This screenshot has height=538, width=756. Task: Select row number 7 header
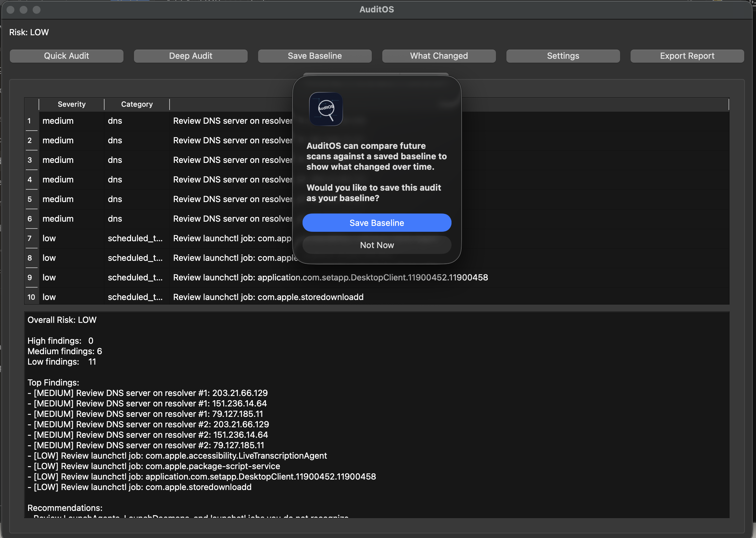pyautogui.click(x=31, y=238)
